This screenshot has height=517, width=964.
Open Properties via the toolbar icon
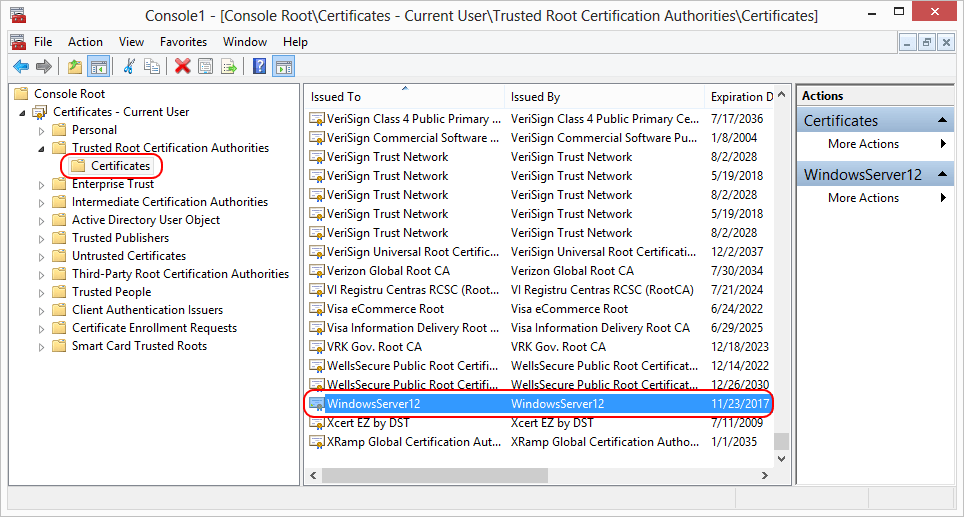point(206,67)
